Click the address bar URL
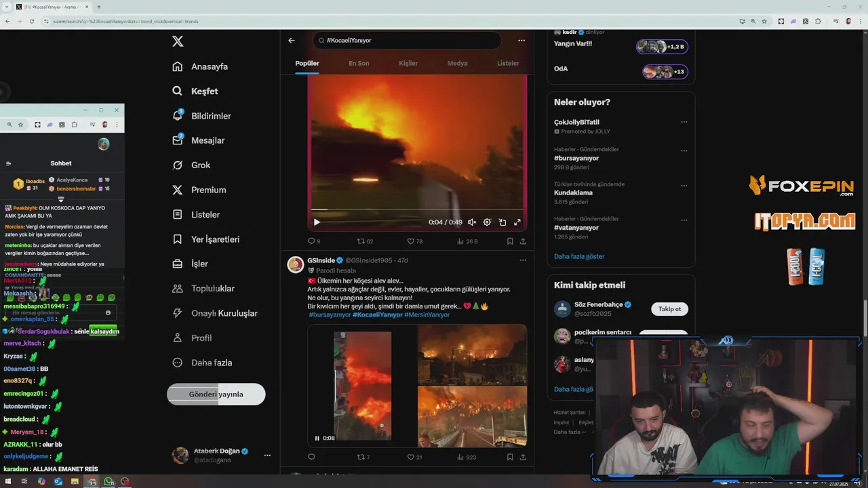This screenshot has width=868, height=488. tap(125, 22)
